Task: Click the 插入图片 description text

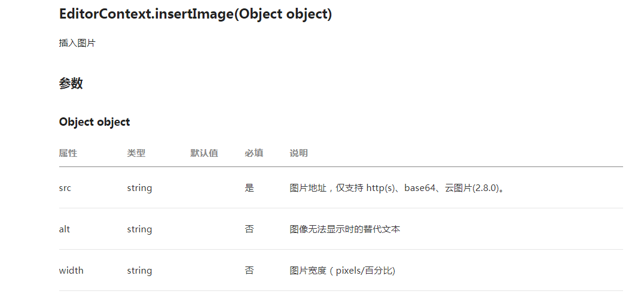Action: coord(77,43)
